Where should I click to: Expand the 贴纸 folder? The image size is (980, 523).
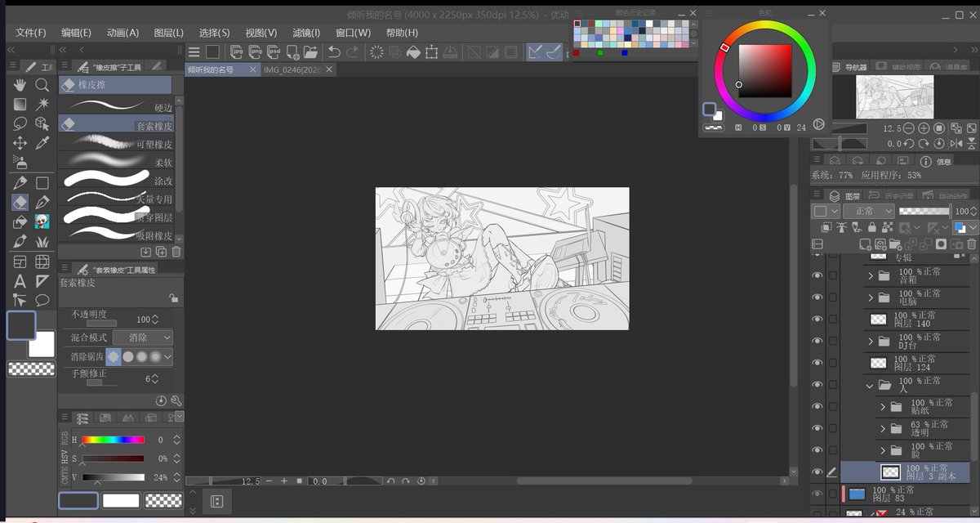pos(883,407)
